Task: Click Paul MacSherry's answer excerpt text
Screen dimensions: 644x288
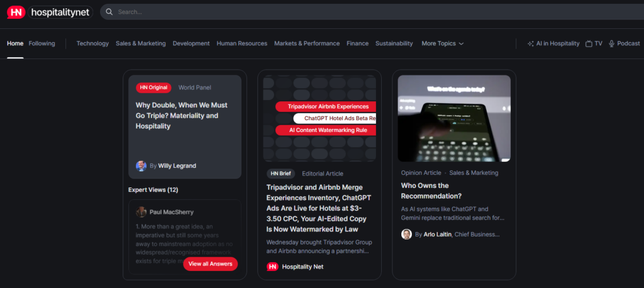Action: point(183,244)
